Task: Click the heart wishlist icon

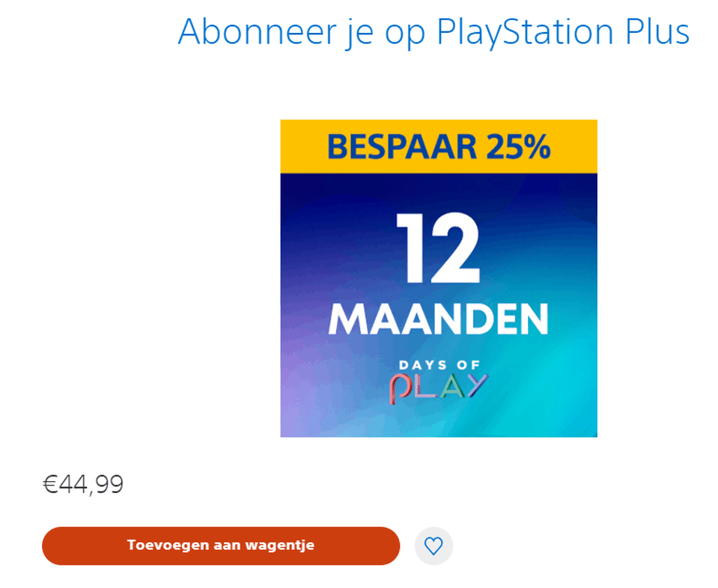Action: (x=433, y=546)
